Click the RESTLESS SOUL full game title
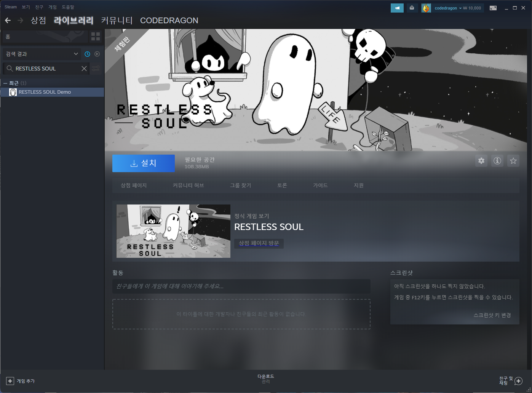 (269, 227)
